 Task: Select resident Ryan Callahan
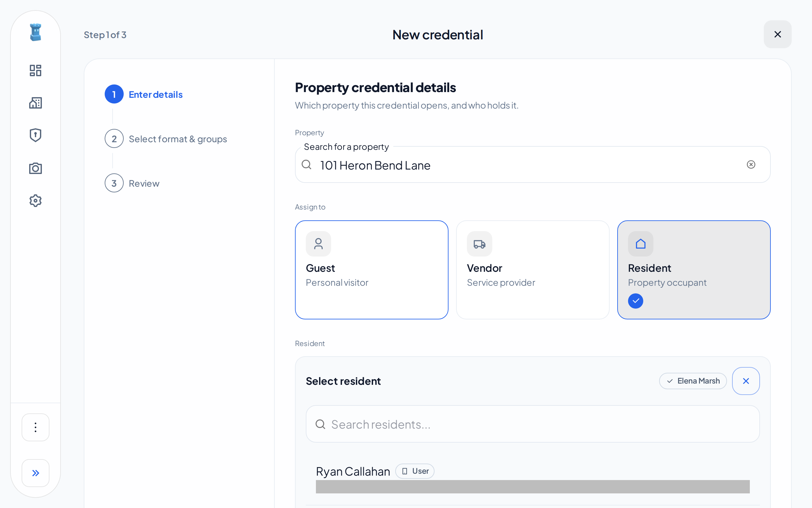pos(533,479)
